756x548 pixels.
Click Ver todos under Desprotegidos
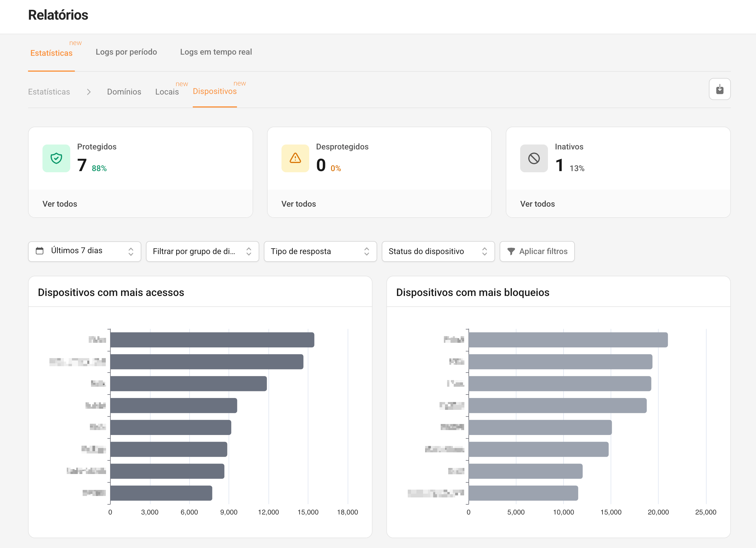click(x=298, y=204)
